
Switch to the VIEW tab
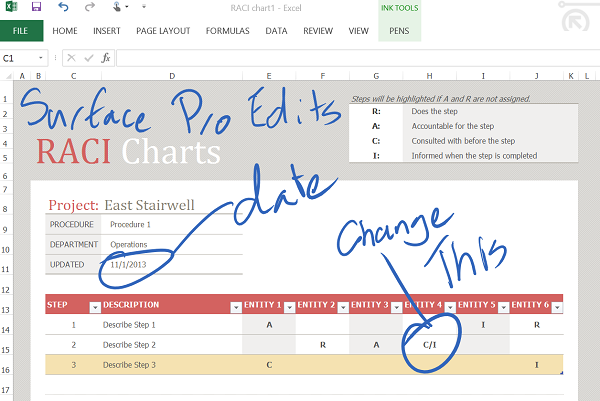click(x=359, y=31)
